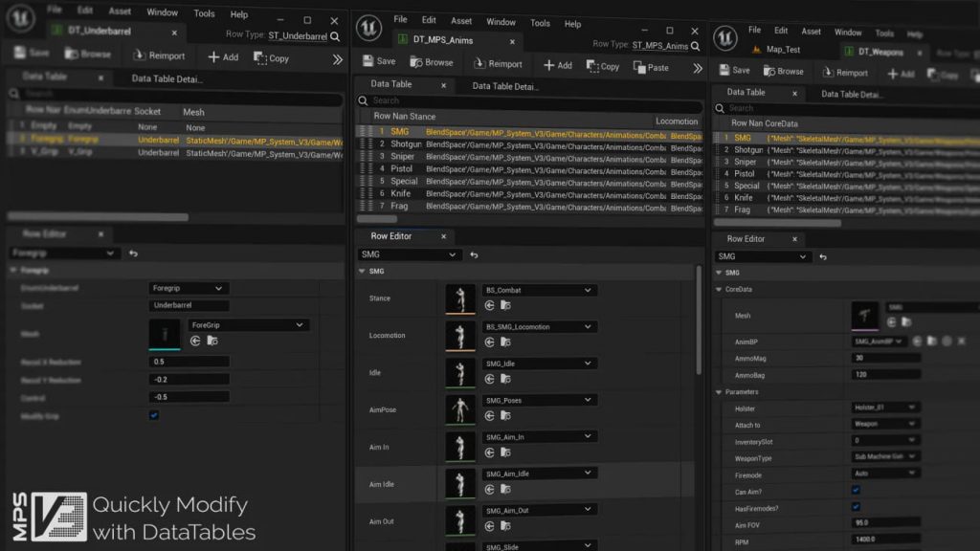Click Save in the DT_Weapons window

pyautogui.click(x=734, y=71)
